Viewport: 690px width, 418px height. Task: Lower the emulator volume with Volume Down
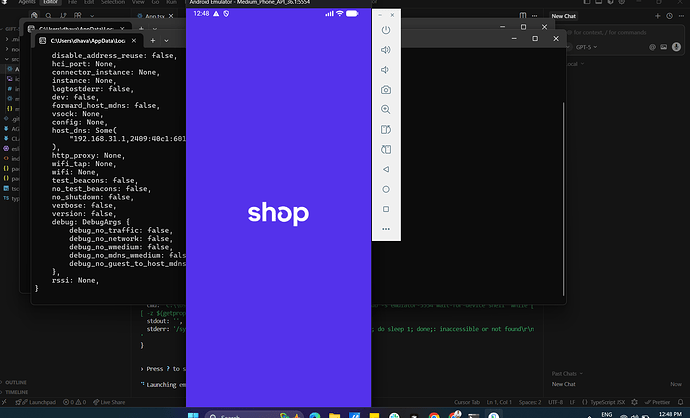click(385, 70)
